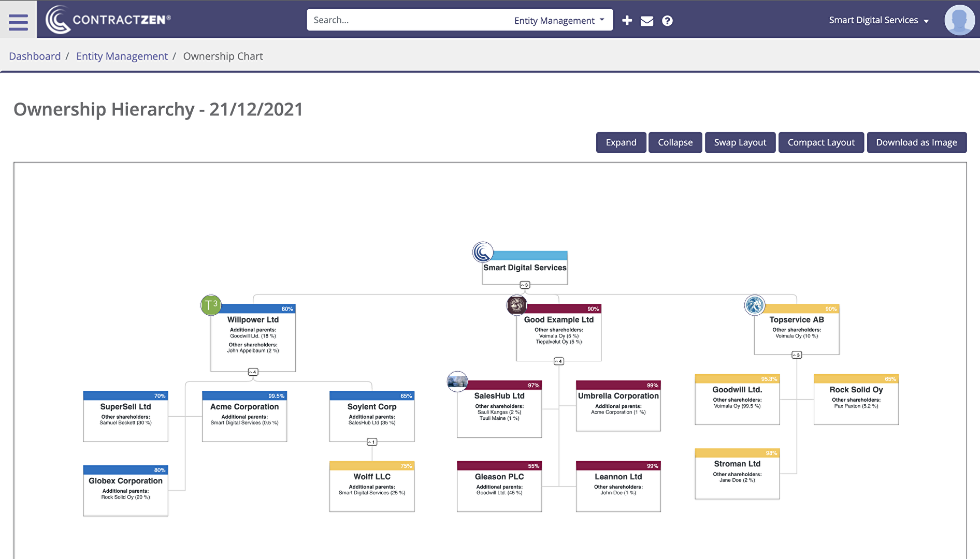Open the help question mark icon
980x559 pixels.
point(667,21)
